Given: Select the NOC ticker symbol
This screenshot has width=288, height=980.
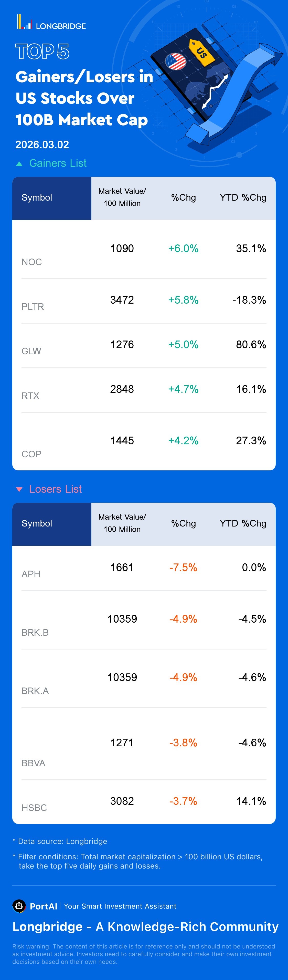Looking at the screenshot, I should click(31, 262).
